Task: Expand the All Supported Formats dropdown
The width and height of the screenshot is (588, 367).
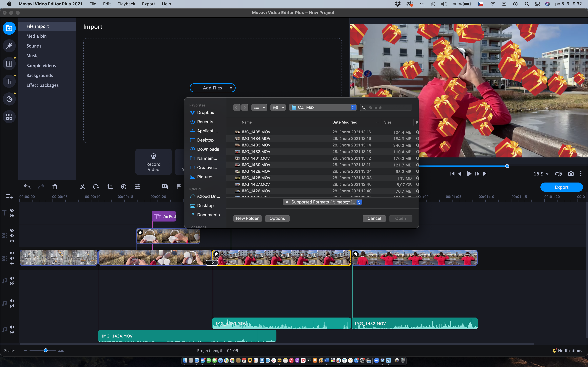Action: [322, 202]
